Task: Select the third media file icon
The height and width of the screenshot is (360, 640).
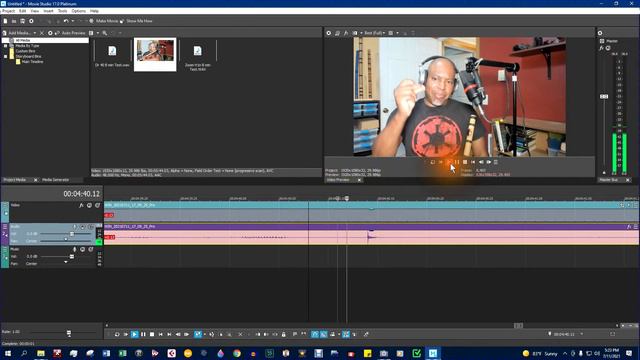Action: [x=198, y=51]
